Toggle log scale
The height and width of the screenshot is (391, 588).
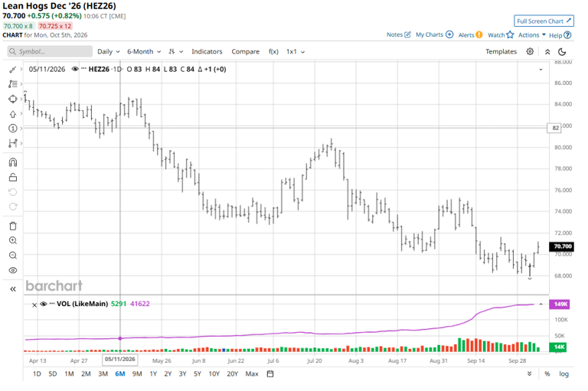pos(563,373)
